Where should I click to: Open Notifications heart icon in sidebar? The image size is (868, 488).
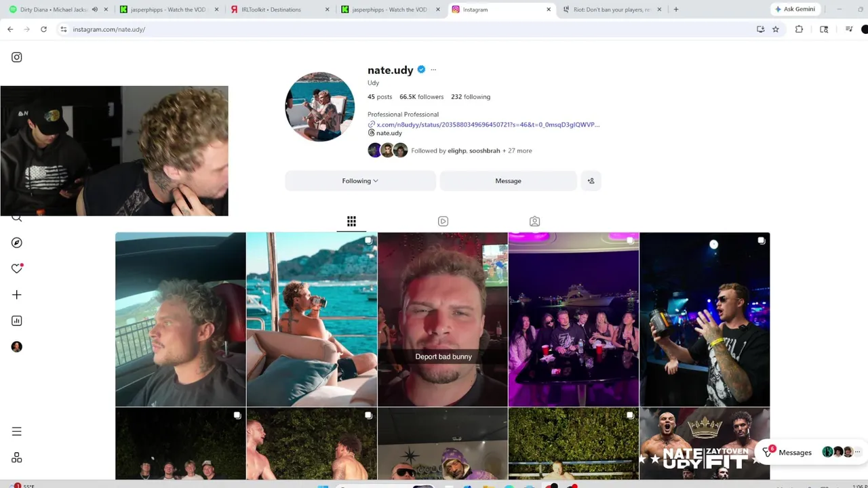click(17, 268)
